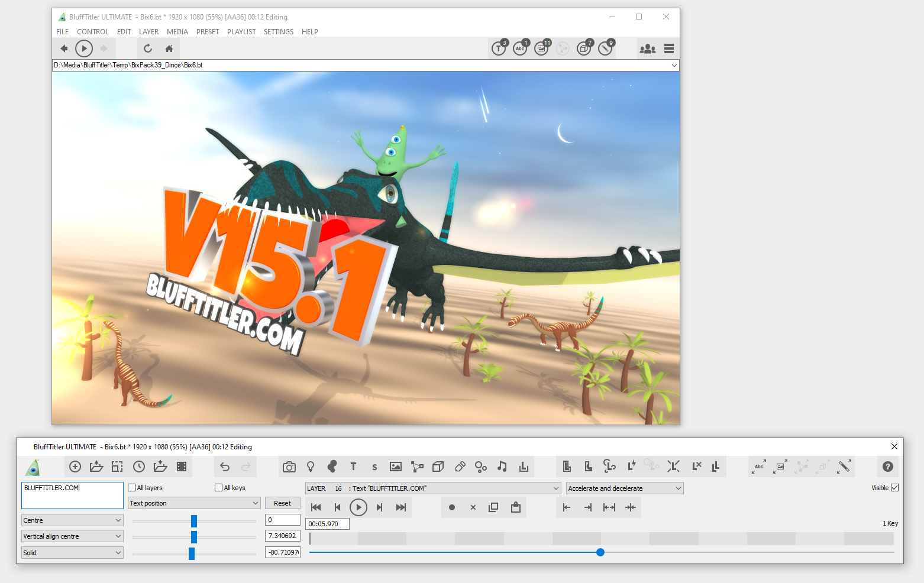Open the PLAYLIST menu
The image size is (924, 583).
tap(241, 32)
